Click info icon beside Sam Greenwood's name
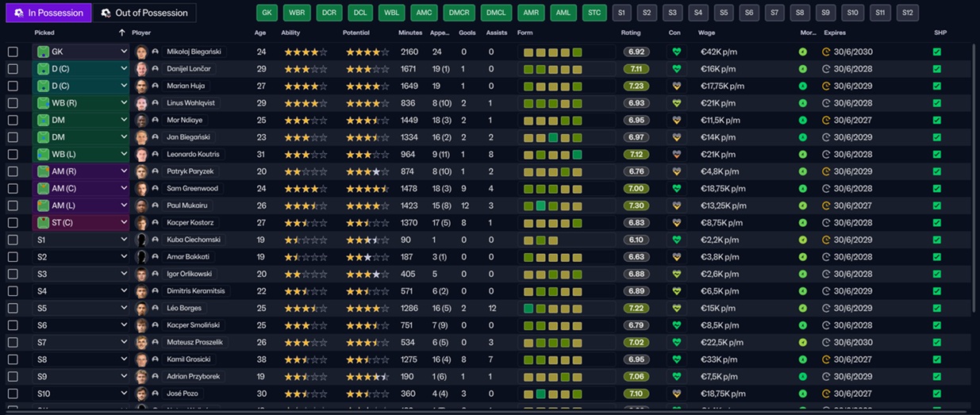980x415 pixels. (x=156, y=189)
